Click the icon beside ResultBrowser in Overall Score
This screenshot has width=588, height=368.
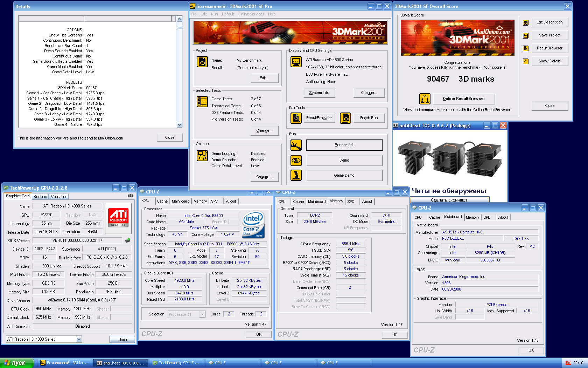(526, 48)
